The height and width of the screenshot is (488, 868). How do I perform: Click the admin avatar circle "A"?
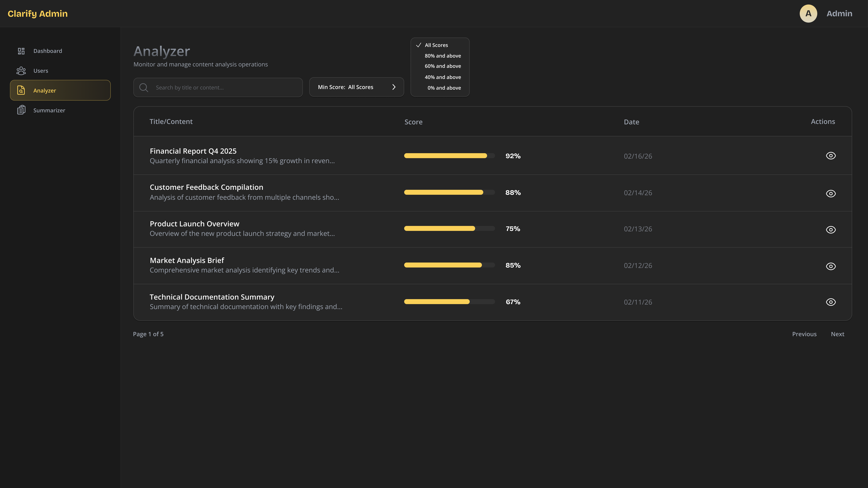point(808,13)
